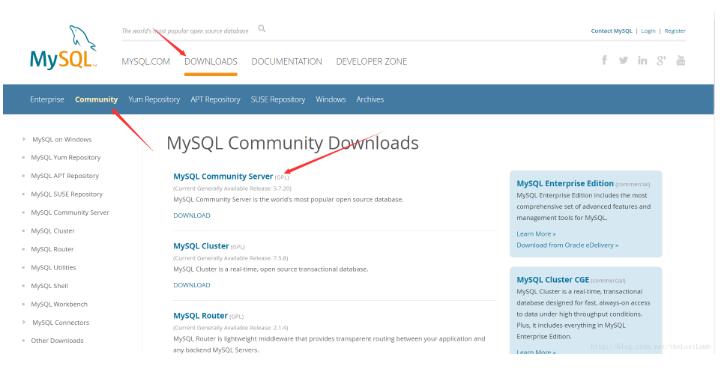
Task: Click the Contact MySQL link
Action: coord(612,31)
